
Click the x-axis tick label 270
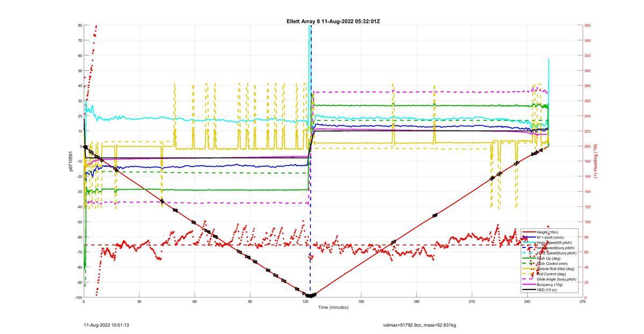[583, 302]
